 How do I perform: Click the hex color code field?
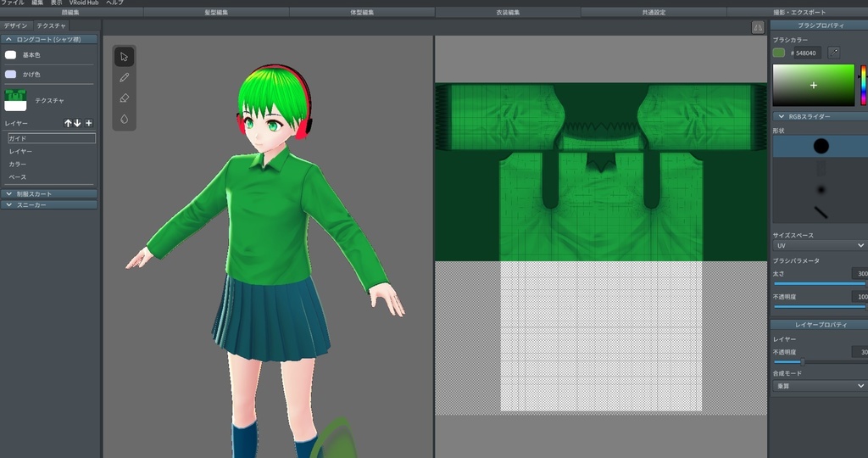click(x=808, y=53)
